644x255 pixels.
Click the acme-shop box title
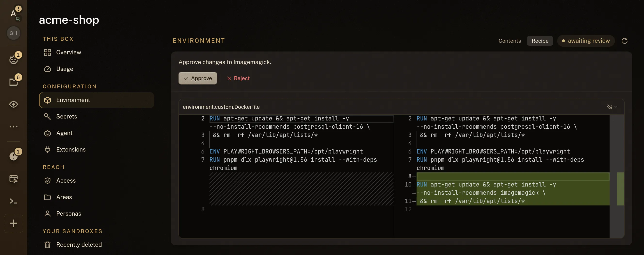[x=69, y=20]
